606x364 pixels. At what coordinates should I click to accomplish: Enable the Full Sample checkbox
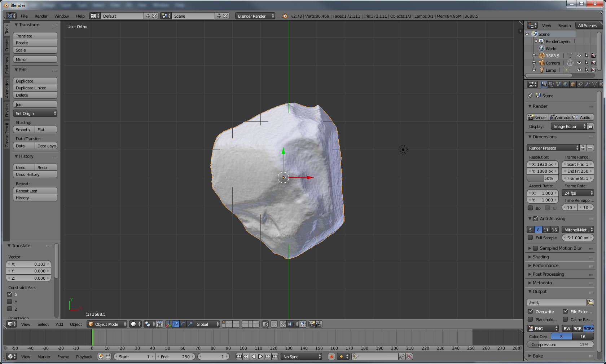point(530,238)
